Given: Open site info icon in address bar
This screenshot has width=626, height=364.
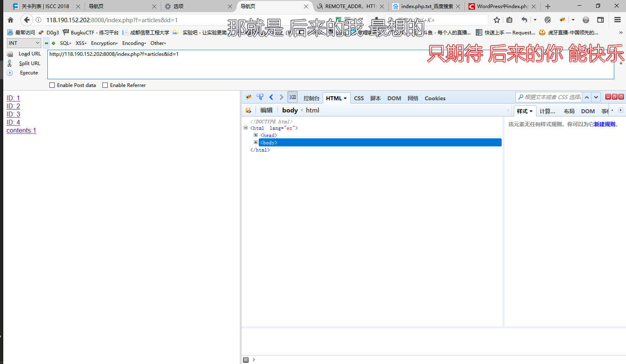Looking at the screenshot, I should pos(38,20).
